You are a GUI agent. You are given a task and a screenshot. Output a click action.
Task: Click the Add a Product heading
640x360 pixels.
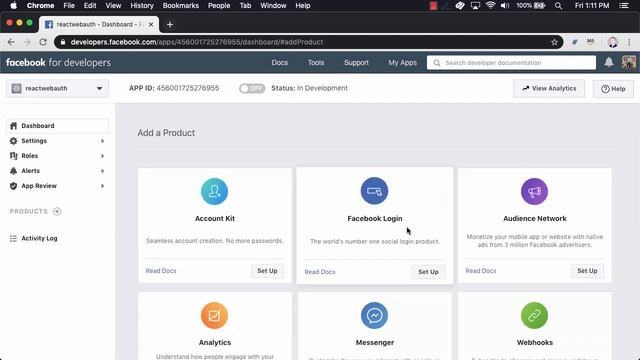click(166, 133)
